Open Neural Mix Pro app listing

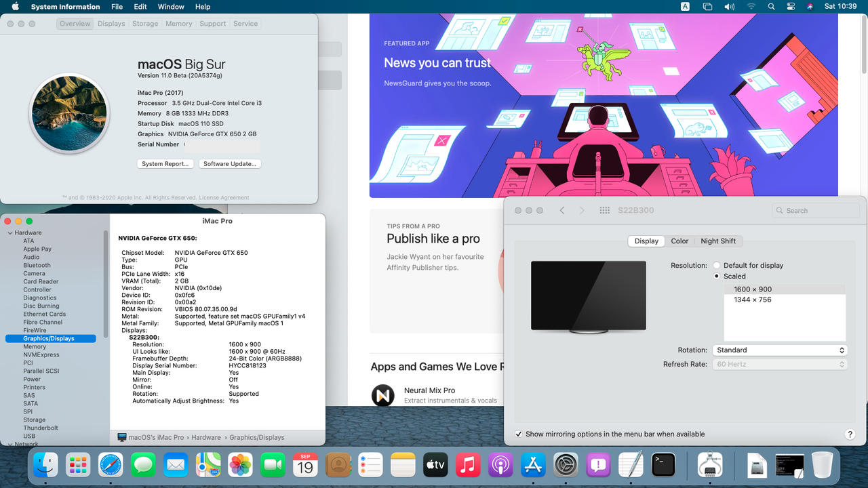[x=429, y=390]
